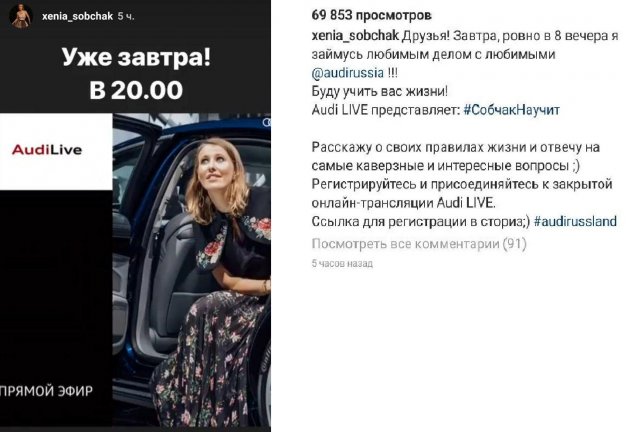The width and height of the screenshot is (631, 432).
Task: Click the floral dress skirt in photo
Action: tap(209, 362)
